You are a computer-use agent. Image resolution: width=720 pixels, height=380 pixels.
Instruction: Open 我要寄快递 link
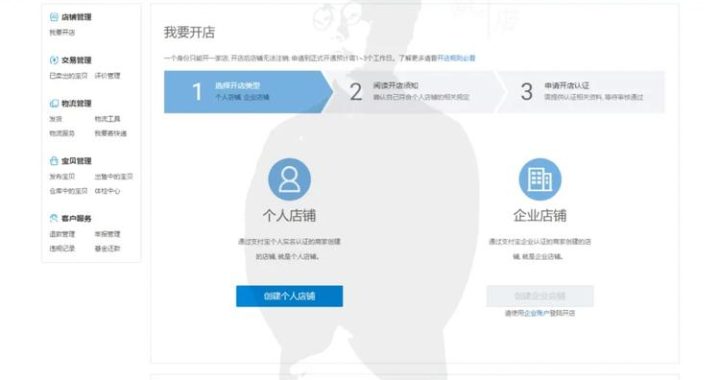pos(110,133)
